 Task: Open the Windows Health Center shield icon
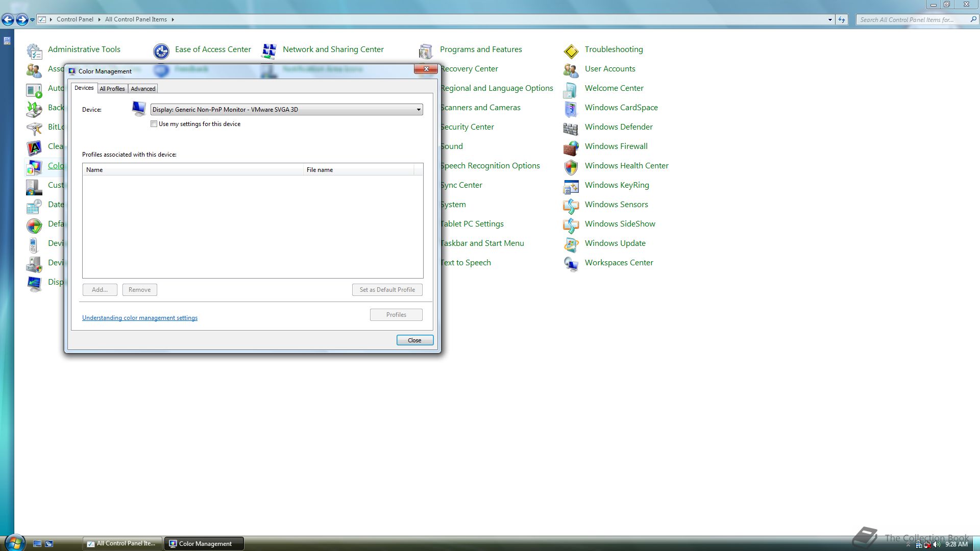click(x=571, y=167)
